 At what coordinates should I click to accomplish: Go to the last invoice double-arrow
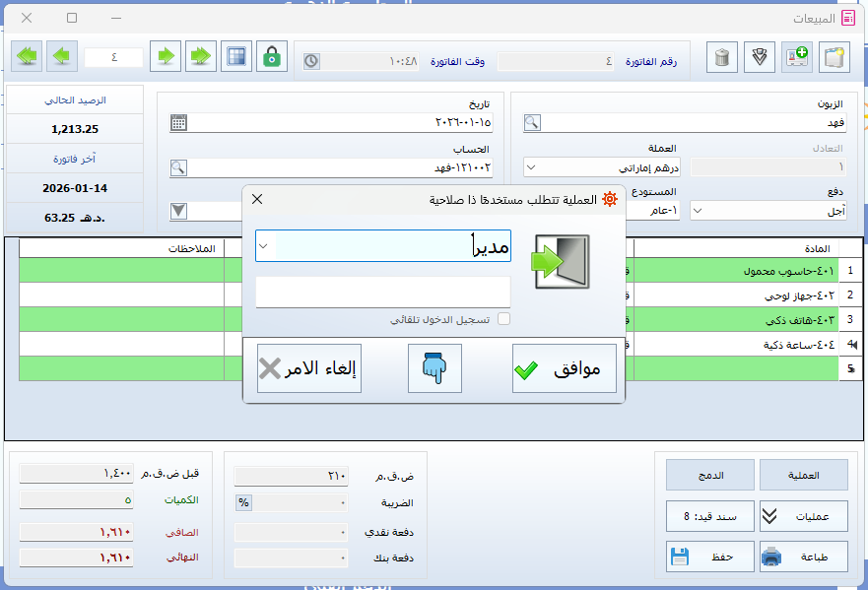click(28, 57)
